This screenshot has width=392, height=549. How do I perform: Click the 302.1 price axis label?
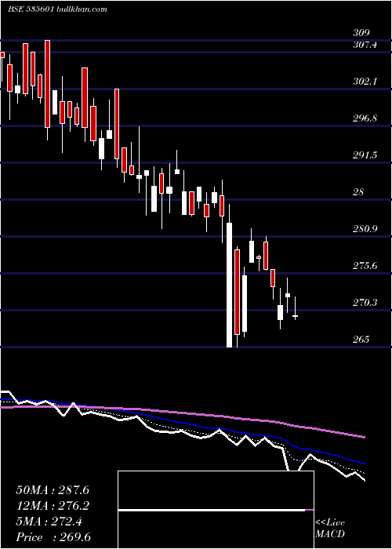pyautogui.click(x=365, y=82)
